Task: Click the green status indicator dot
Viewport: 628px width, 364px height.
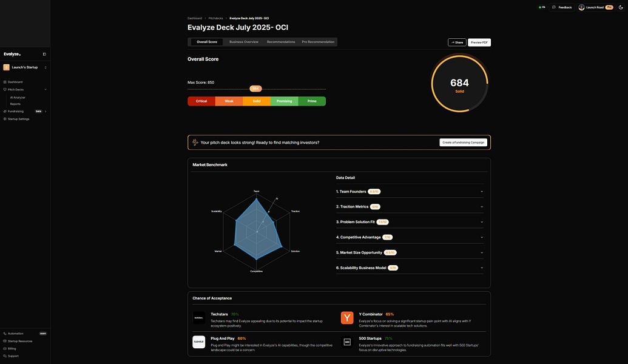Action: 540,7
